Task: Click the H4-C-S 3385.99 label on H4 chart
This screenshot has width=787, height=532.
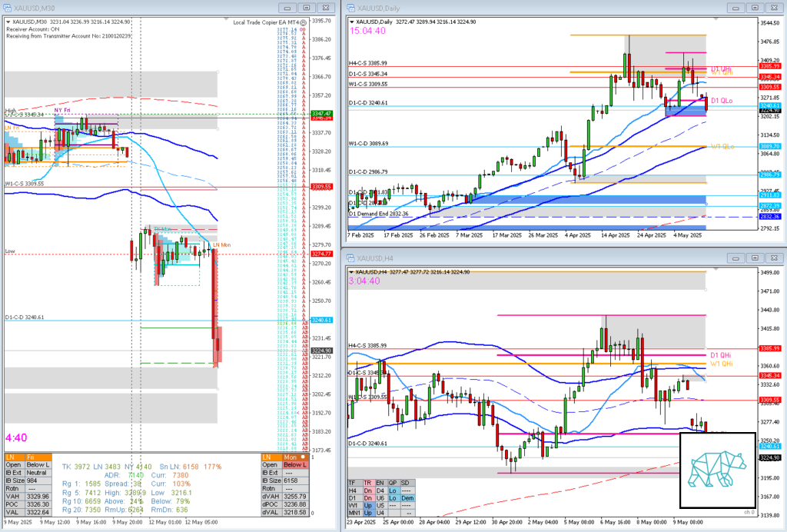Action: coord(368,346)
